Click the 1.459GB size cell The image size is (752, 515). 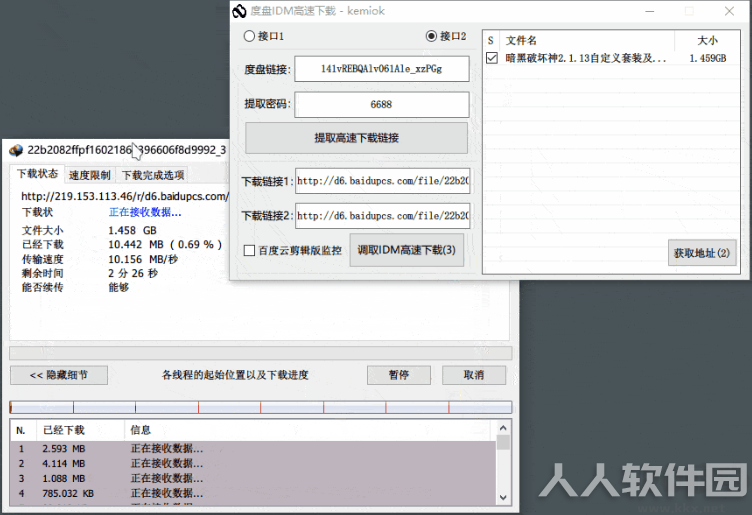pos(708,58)
